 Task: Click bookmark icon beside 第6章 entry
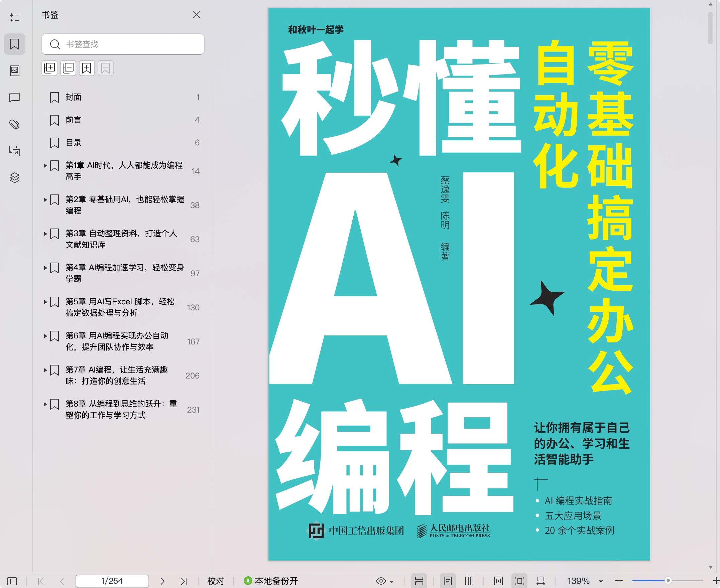(x=54, y=336)
